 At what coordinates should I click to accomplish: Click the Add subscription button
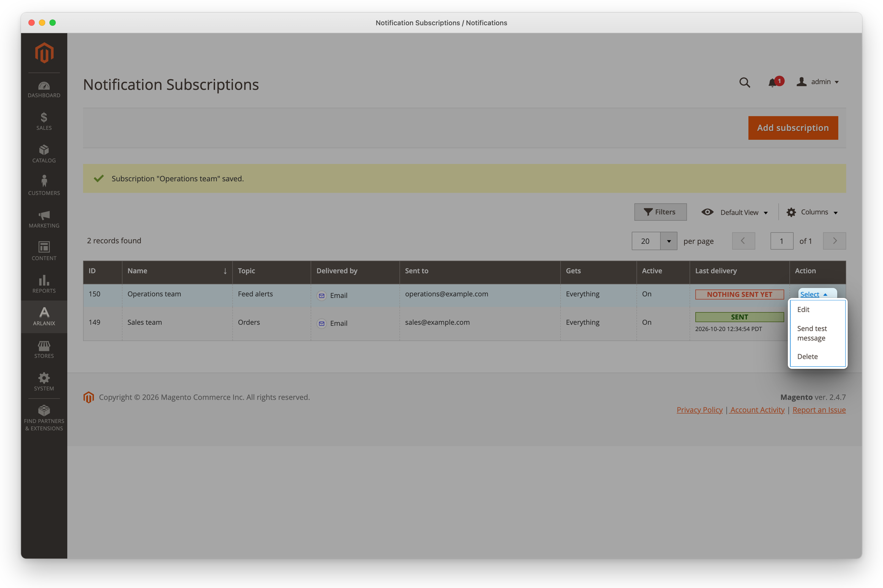[792, 128]
